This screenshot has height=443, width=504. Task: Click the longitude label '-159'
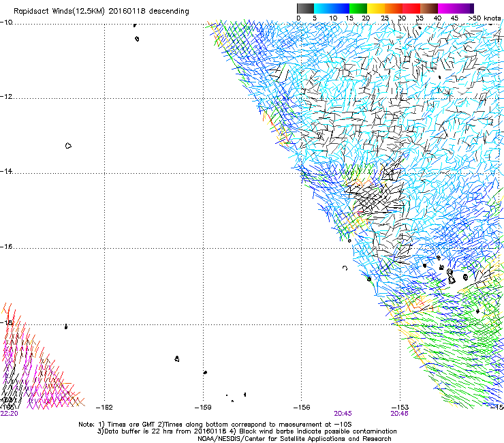pos(203,408)
